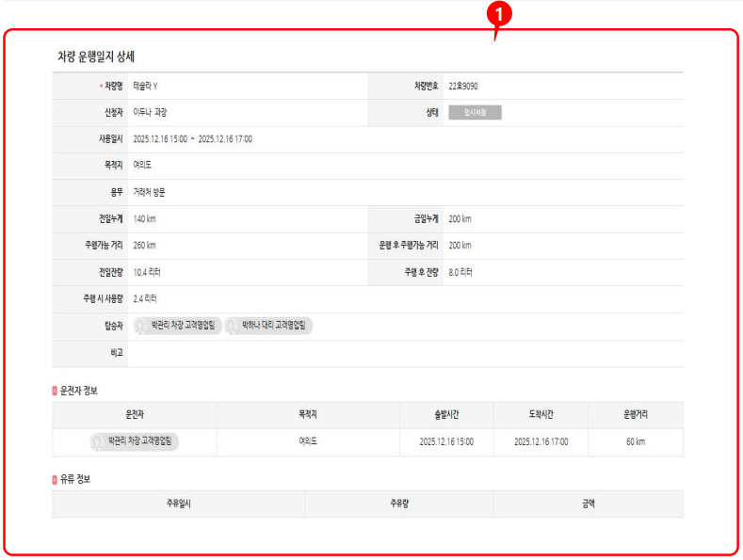Screen dimensions: 743x560
Task: Click the 사용일시 date range value
Action: pos(193,139)
